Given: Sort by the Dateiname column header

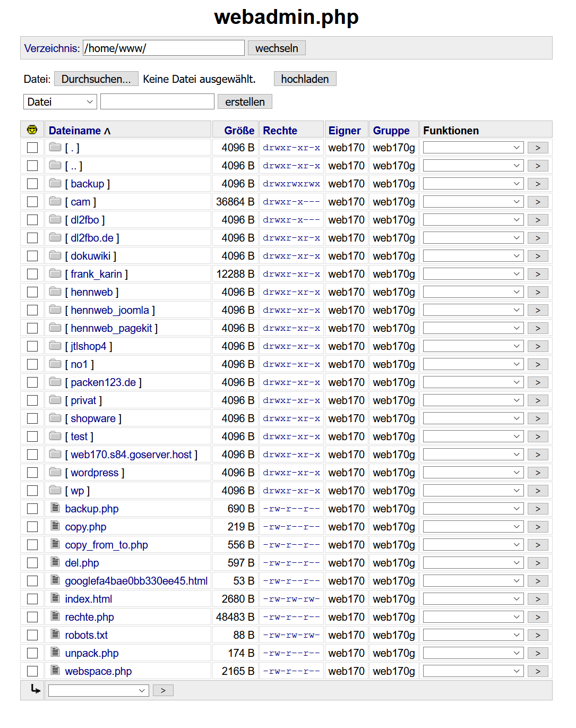Looking at the screenshot, I should pyautogui.click(x=75, y=131).
